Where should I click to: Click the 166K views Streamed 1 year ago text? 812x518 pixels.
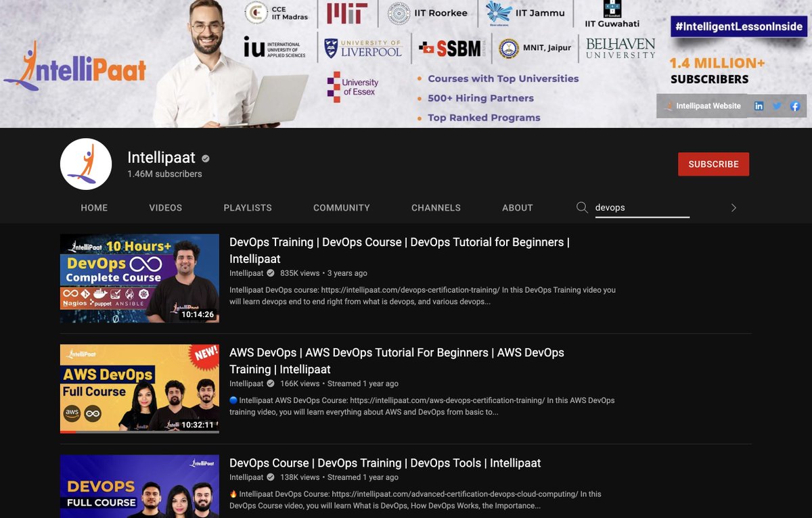click(x=339, y=383)
